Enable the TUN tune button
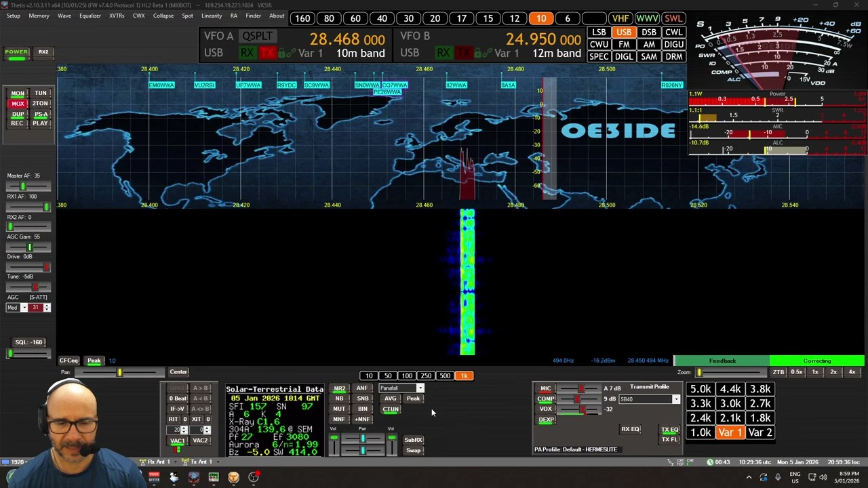This screenshot has width=868, height=488. pos(41,94)
